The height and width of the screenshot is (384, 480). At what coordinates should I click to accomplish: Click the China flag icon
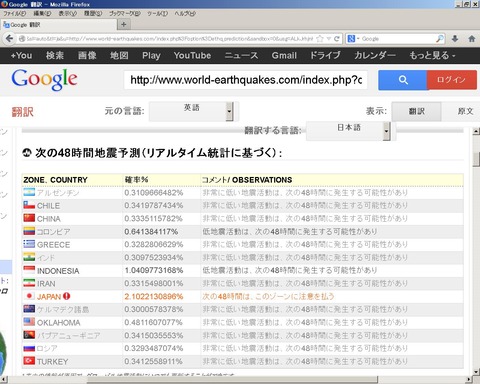click(x=29, y=218)
